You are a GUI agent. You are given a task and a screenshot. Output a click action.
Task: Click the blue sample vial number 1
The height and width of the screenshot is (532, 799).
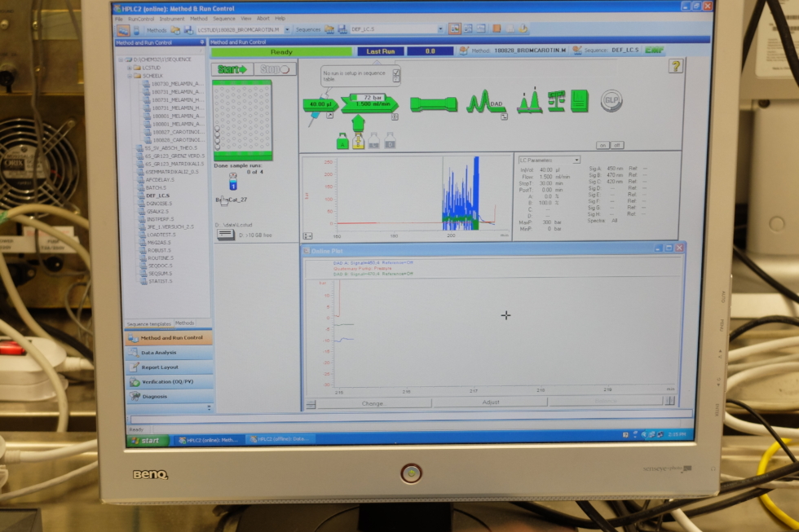tap(233, 182)
